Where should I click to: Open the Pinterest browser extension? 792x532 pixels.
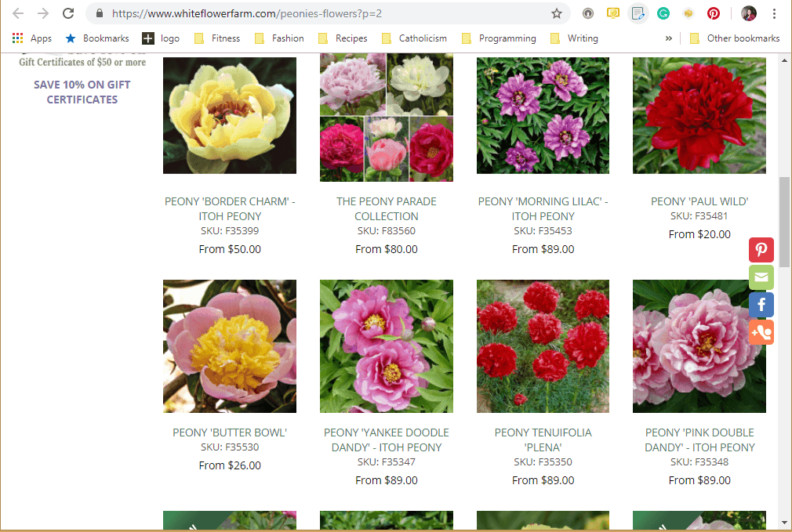[x=713, y=13]
